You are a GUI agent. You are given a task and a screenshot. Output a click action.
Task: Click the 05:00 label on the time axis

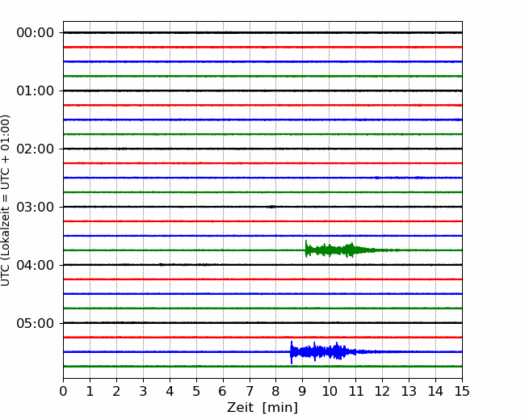(x=36, y=323)
